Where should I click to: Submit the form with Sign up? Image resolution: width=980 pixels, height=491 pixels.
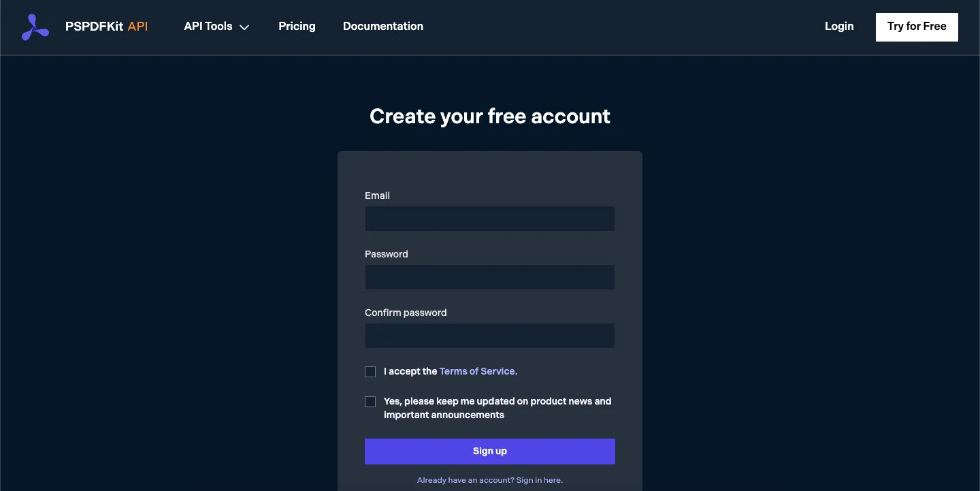pos(489,452)
